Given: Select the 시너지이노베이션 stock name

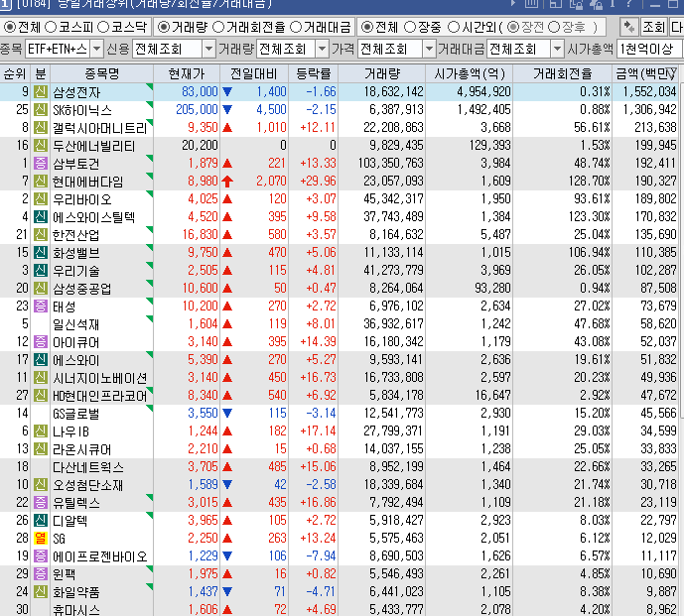Looking at the screenshot, I should (x=100, y=378).
